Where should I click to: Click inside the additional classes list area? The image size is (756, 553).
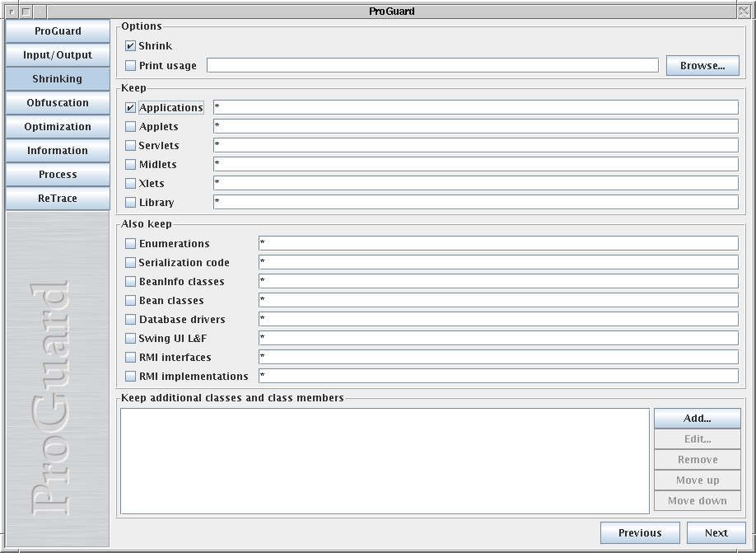click(385, 461)
